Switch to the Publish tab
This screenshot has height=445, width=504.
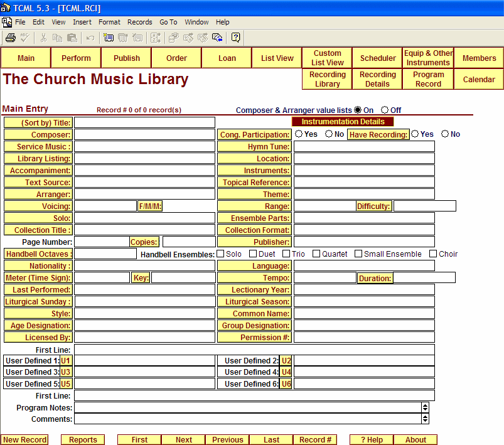[127, 58]
